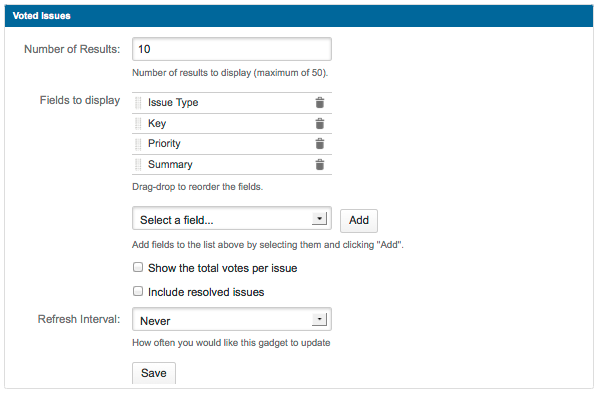The width and height of the screenshot is (597, 395).
Task: Click the Summary field row label
Action: (170, 164)
